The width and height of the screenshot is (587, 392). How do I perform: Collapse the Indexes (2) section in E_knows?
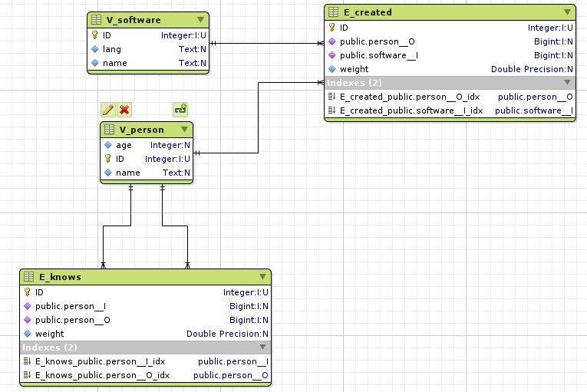(x=262, y=348)
